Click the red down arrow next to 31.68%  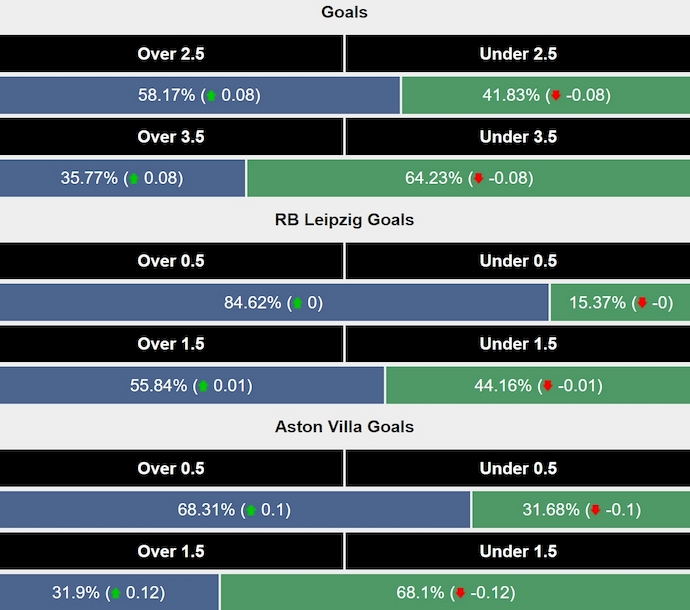tap(596, 510)
